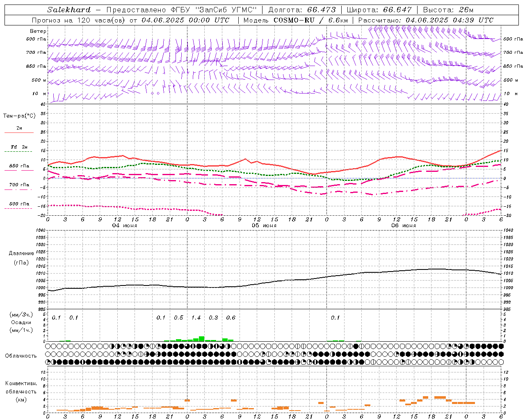Click the "06 июня" date label
This screenshot has width=525, height=420.
pos(404,226)
